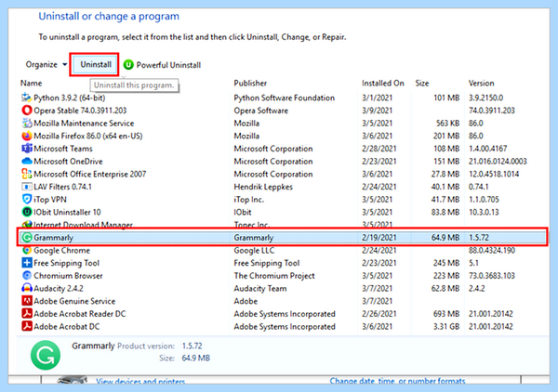Click the Opera Software publisher cell

click(x=260, y=111)
